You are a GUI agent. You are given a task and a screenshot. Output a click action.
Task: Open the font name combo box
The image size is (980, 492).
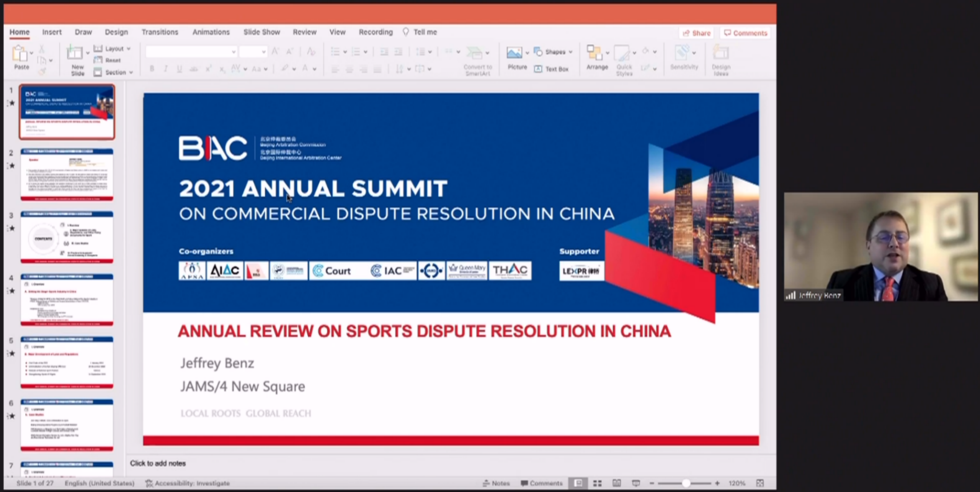click(x=191, y=52)
